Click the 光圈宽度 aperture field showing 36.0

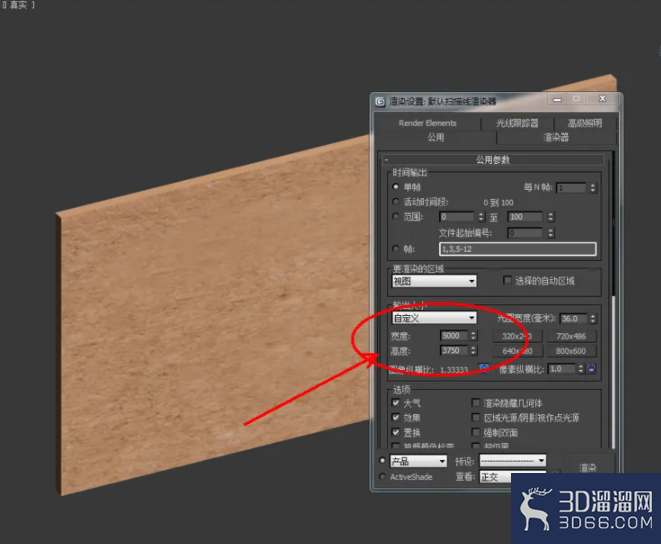[x=574, y=318]
